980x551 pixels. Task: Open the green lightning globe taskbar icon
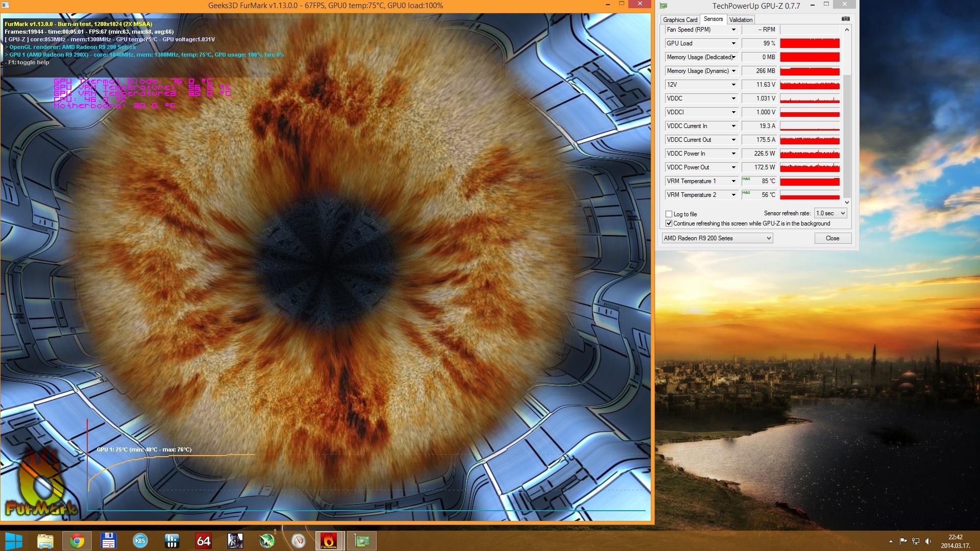coord(267,541)
